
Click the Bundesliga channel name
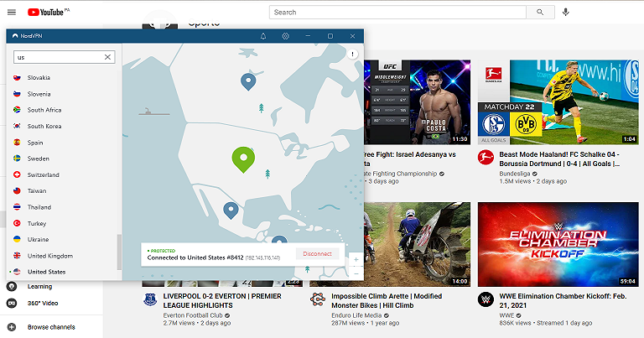pos(515,174)
